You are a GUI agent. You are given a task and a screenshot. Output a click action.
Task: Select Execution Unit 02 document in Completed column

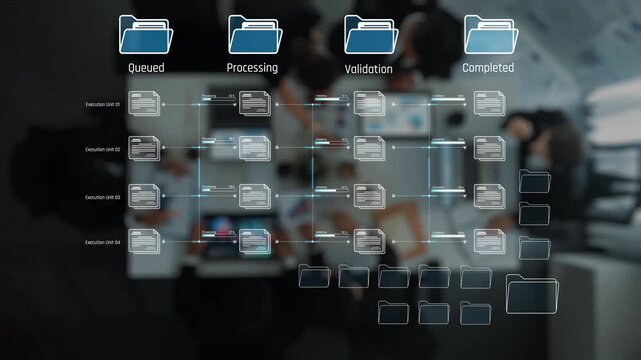click(x=490, y=148)
